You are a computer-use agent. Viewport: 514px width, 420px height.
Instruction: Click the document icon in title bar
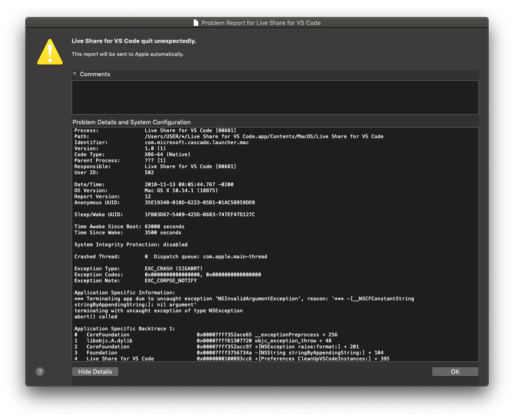(x=196, y=23)
